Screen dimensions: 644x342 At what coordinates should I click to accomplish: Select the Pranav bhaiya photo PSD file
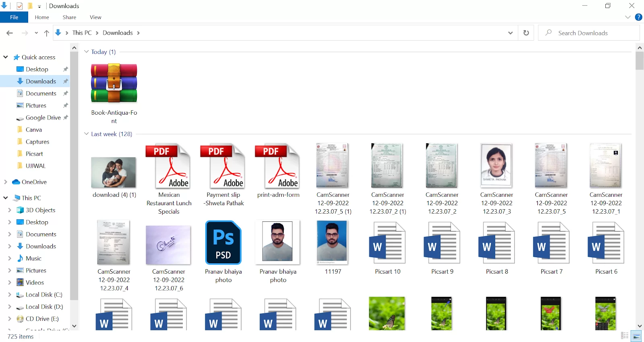point(223,242)
